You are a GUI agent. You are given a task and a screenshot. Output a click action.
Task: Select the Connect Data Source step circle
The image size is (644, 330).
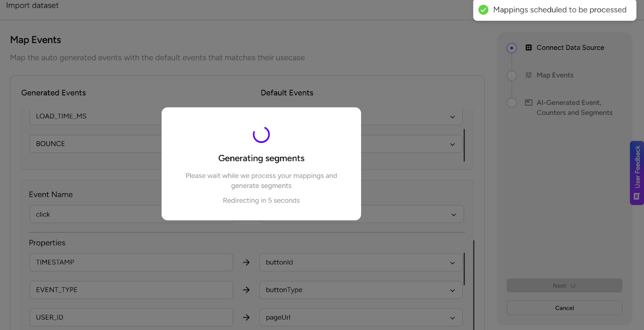(512, 48)
